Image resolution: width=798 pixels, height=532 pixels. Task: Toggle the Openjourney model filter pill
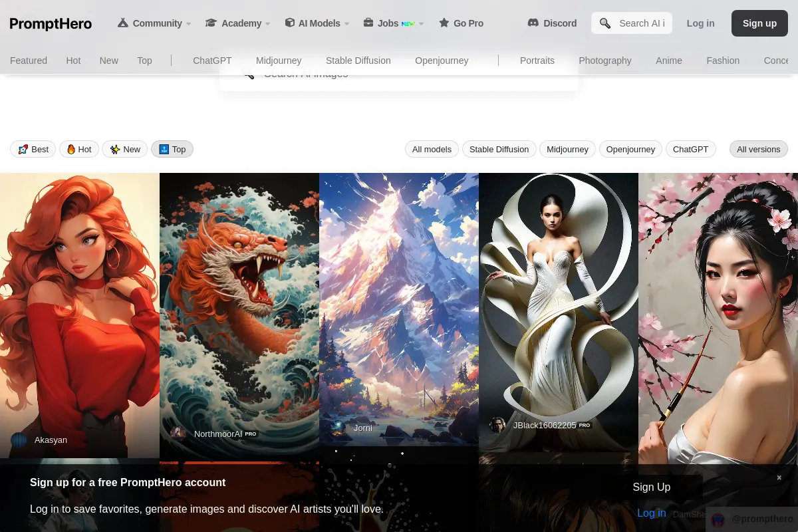(630, 149)
